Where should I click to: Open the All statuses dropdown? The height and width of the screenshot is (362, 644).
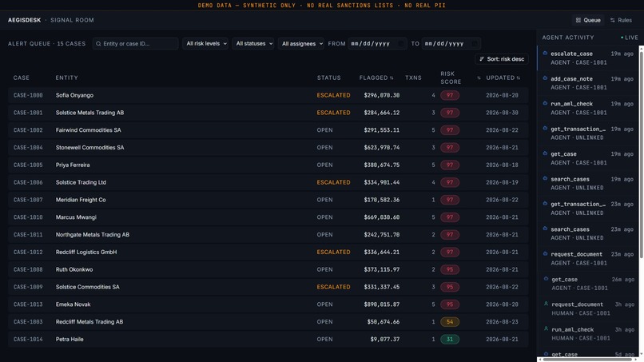click(253, 44)
